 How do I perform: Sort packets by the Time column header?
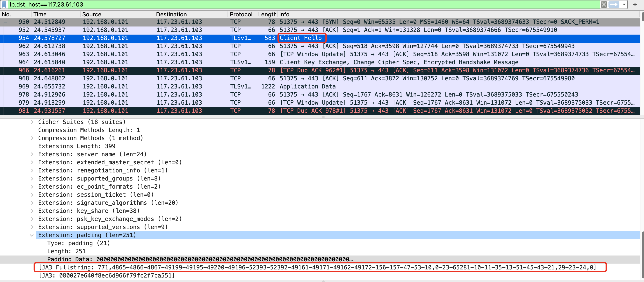coord(40,14)
